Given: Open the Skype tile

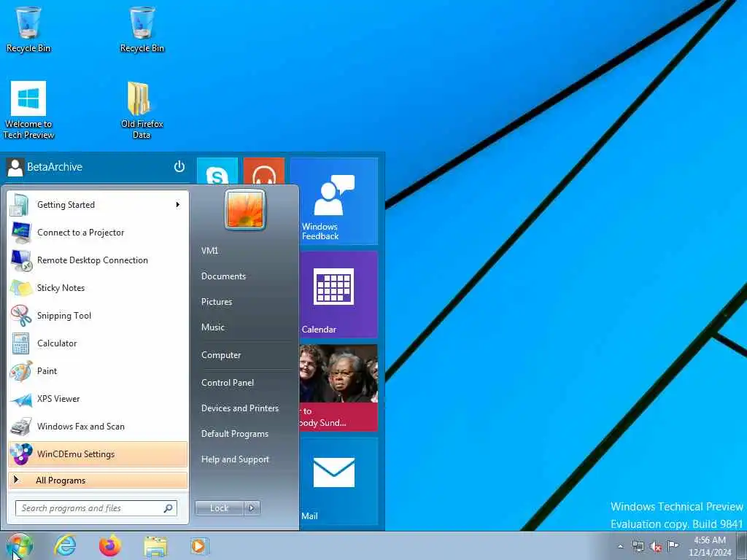Looking at the screenshot, I should (x=217, y=171).
